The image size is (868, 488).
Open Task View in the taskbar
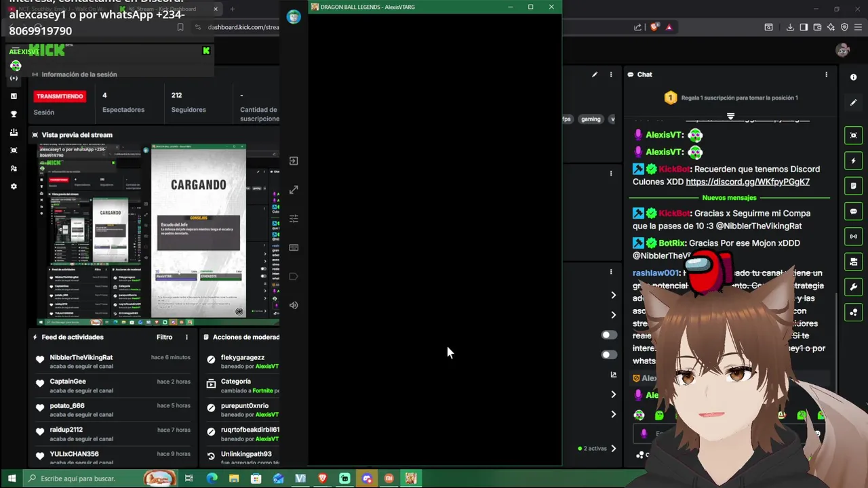(189, 479)
